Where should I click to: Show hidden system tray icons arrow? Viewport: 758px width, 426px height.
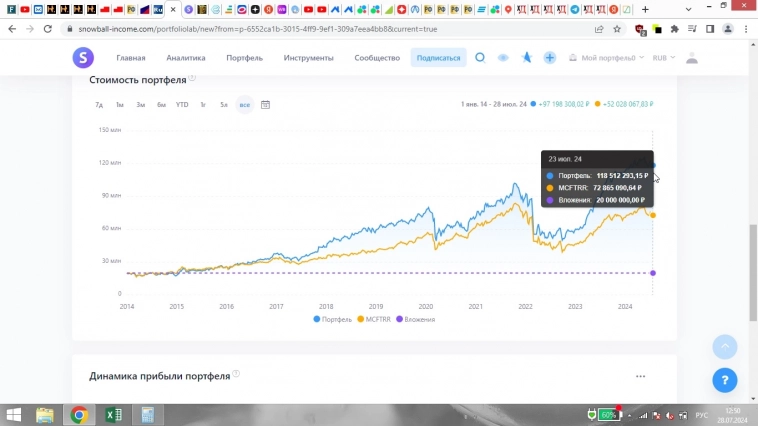629,415
